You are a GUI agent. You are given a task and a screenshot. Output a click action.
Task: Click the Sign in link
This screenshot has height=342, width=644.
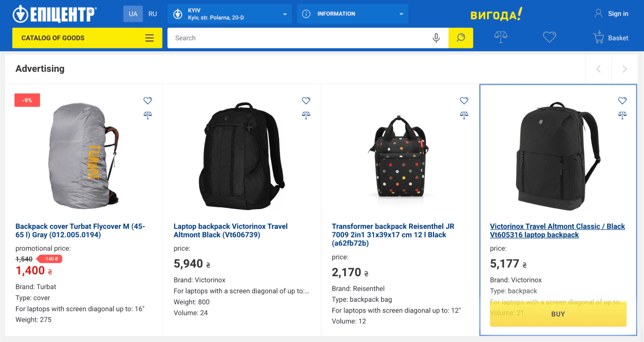[x=611, y=14]
